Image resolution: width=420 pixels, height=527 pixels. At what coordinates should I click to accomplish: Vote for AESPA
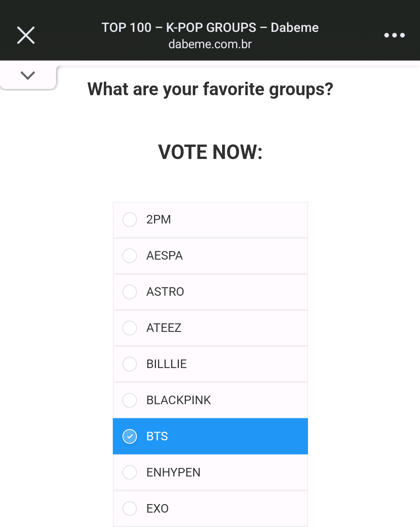click(129, 256)
